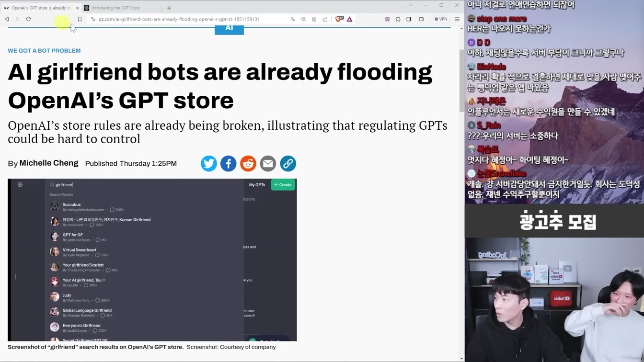Open Brave Rewards triangle icon
Image resolution: width=644 pixels, height=362 pixels.
350,19
